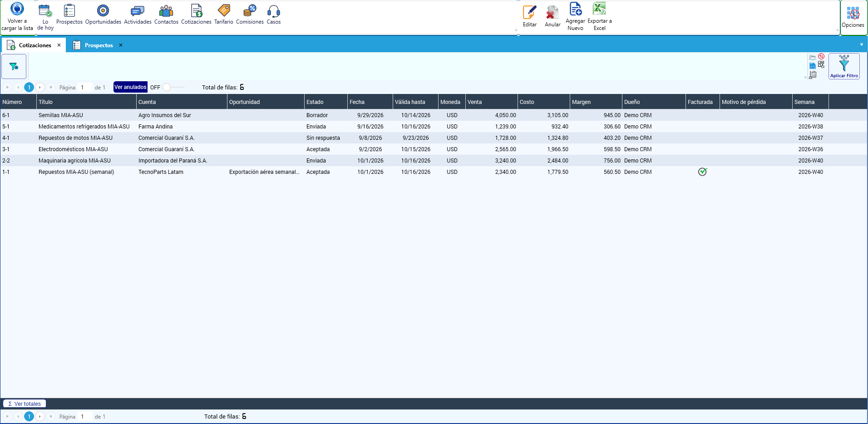Click the Editar pencil icon
The width and height of the screenshot is (868, 424).
coord(530,13)
